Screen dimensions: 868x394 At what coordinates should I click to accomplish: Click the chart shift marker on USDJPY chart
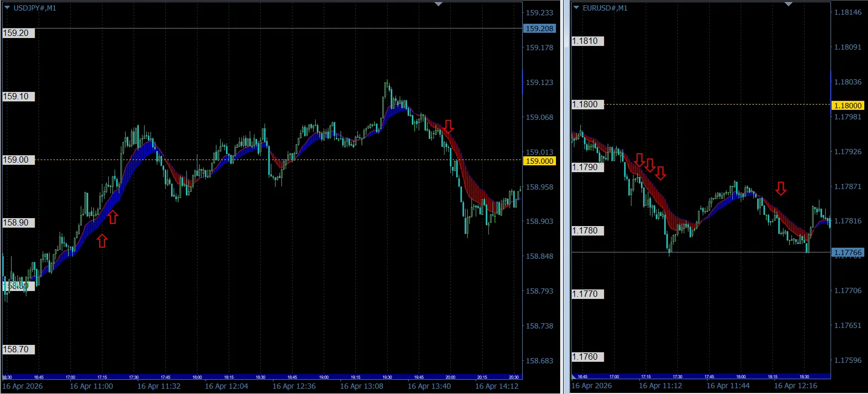pos(438,4)
